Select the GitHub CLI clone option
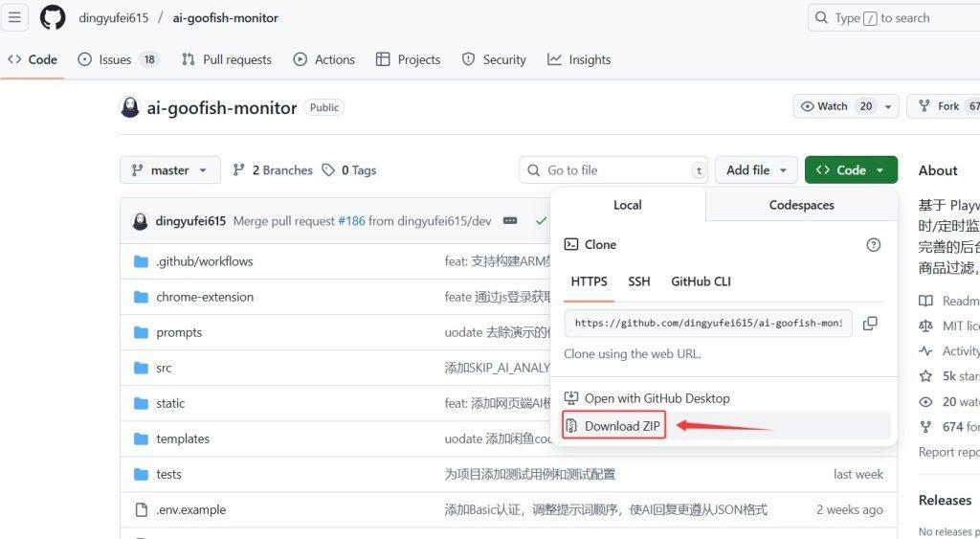Screen dimensions: 980x539 coord(701,281)
